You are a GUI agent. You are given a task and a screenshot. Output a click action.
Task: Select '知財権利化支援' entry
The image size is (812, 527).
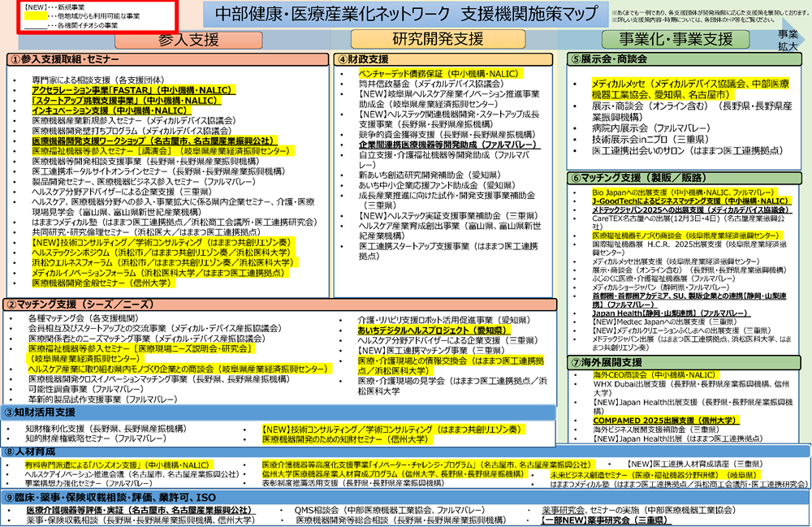pyautogui.click(x=106, y=429)
